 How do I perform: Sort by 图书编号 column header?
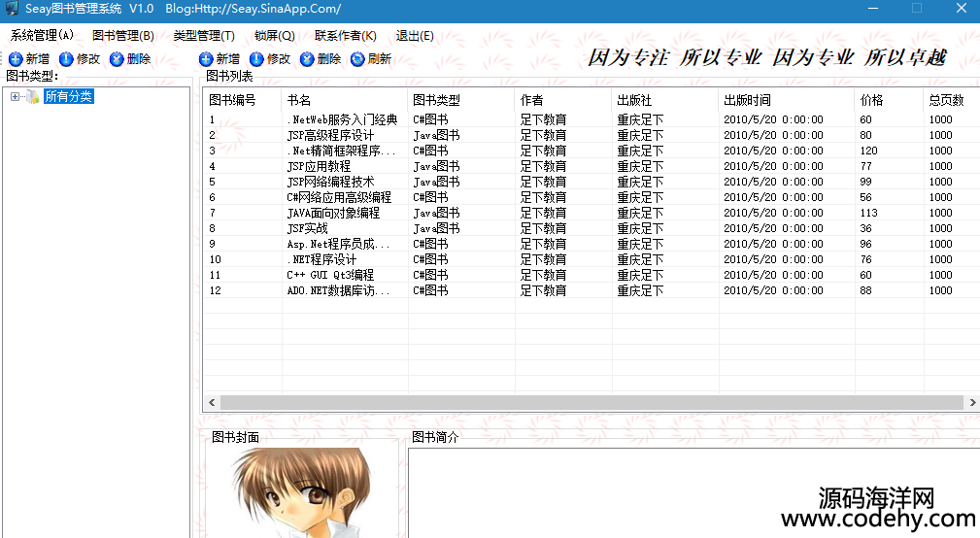tap(243, 100)
